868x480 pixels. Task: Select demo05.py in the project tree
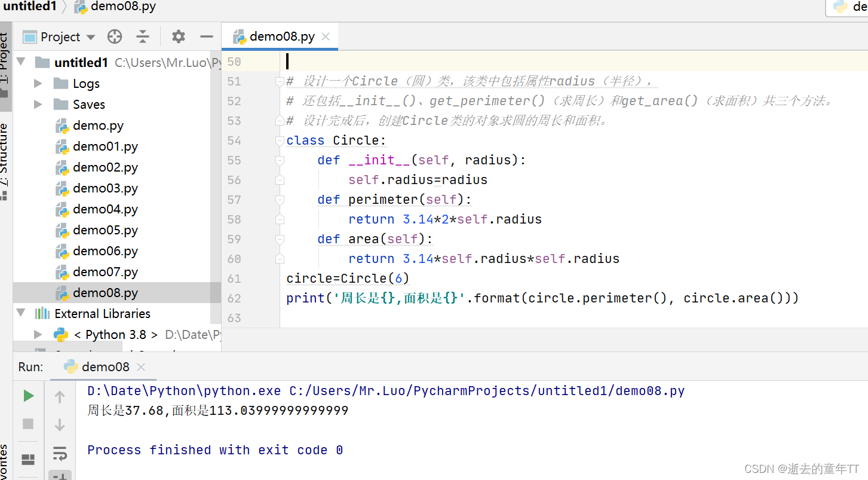105,230
